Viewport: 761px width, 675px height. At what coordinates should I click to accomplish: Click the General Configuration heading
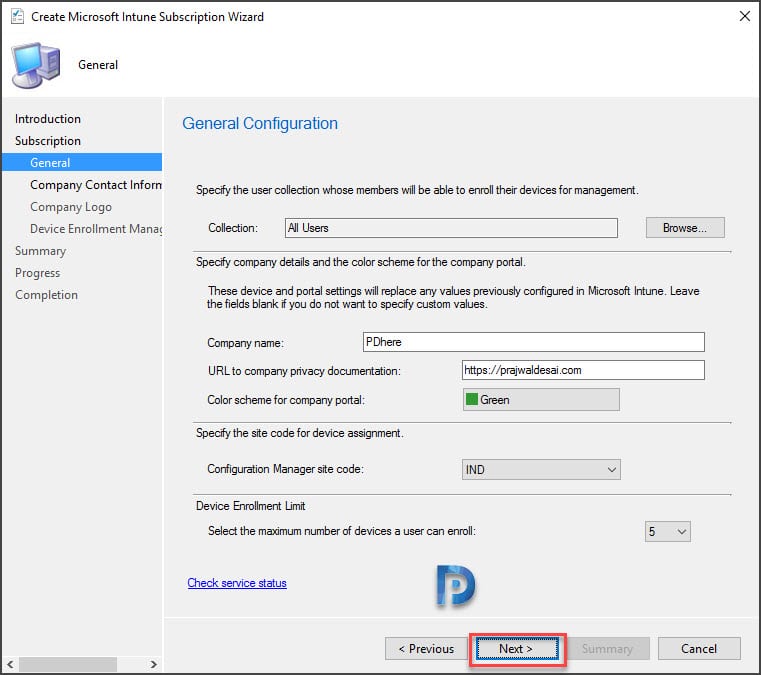coord(260,123)
